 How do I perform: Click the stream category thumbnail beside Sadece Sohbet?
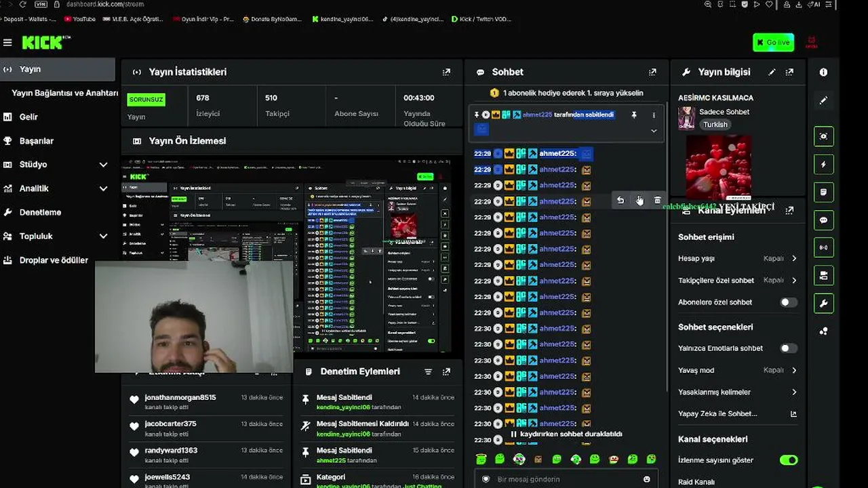pyautogui.click(x=686, y=118)
